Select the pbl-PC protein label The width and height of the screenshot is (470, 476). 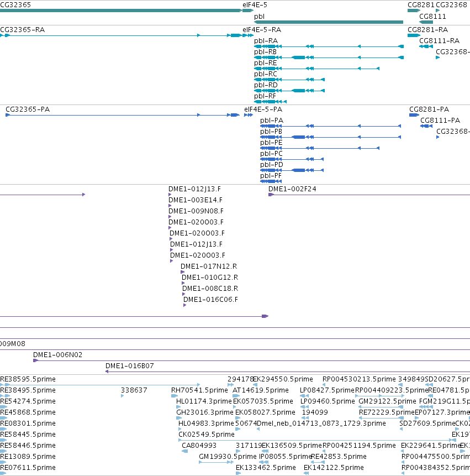click(x=271, y=154)
